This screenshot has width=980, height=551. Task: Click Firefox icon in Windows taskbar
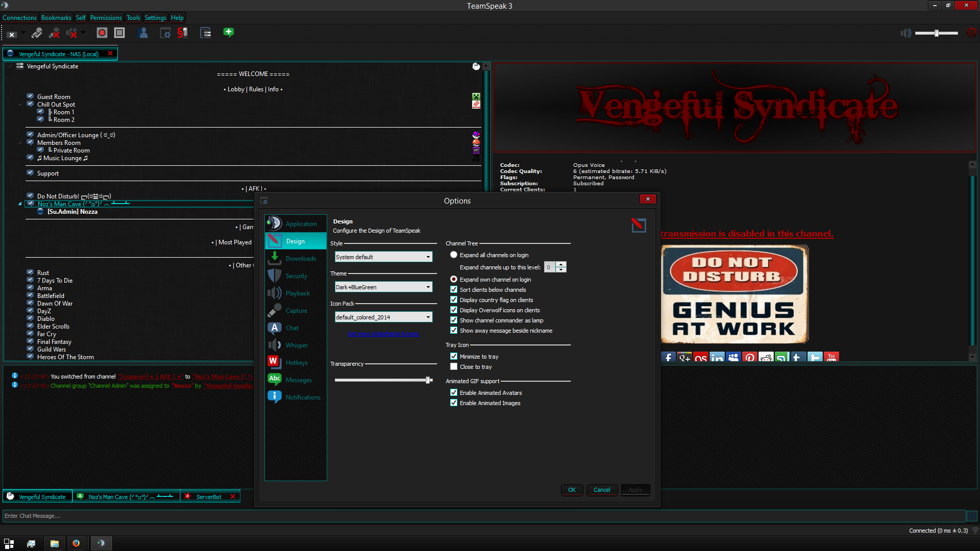[x=76, y=543]
